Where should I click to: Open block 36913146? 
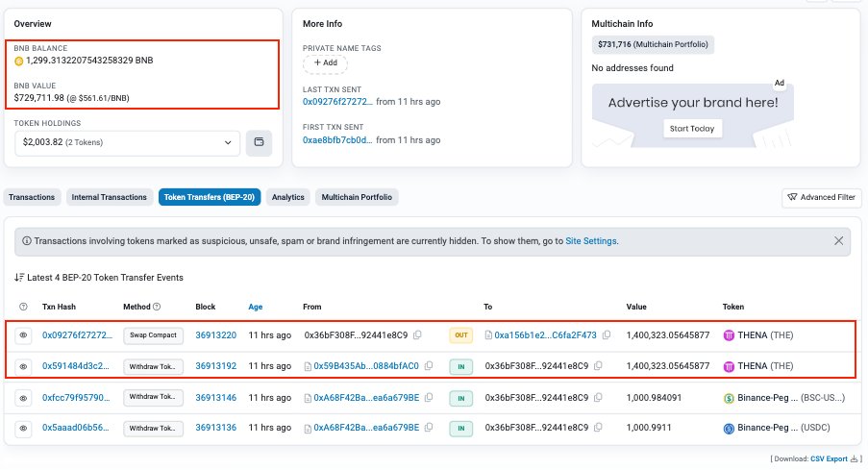coord(216,398)
